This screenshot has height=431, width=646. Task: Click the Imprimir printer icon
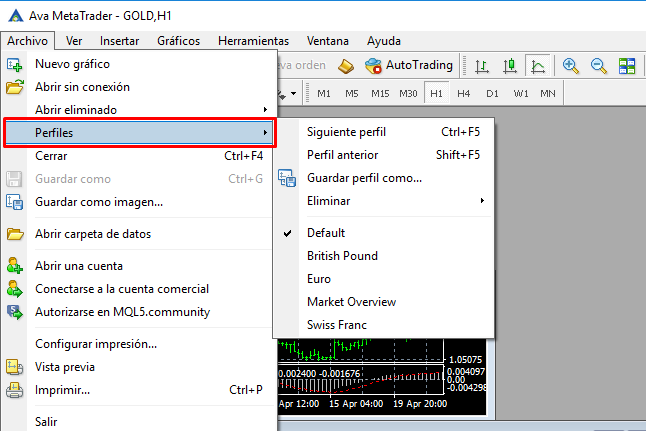pos(14,390)
